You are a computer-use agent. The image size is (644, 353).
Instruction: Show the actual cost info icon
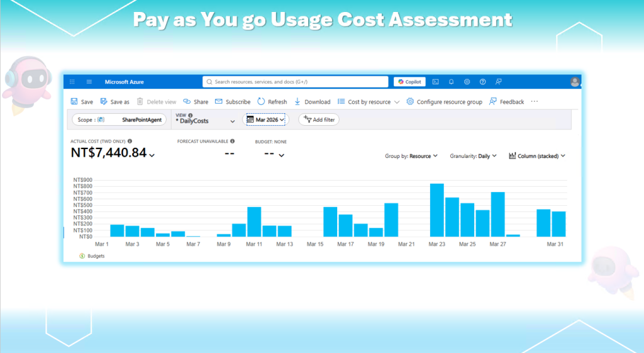point(130,141)
